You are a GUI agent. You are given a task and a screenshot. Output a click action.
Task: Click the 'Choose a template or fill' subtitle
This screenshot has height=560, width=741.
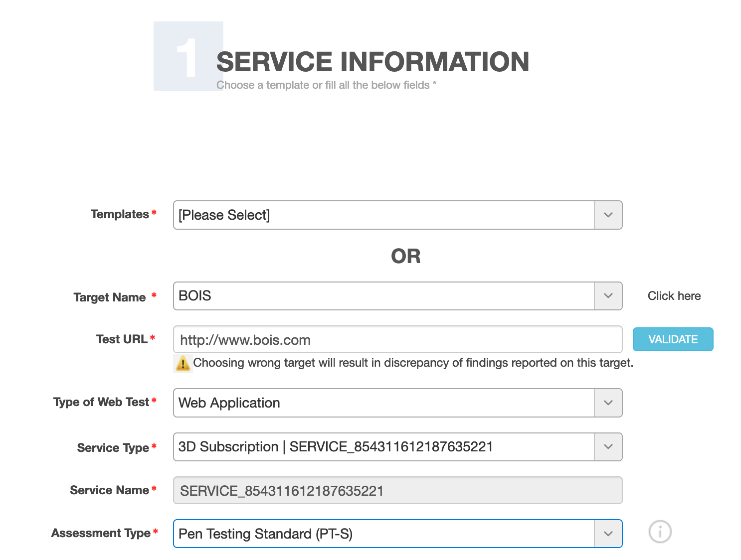327,85
